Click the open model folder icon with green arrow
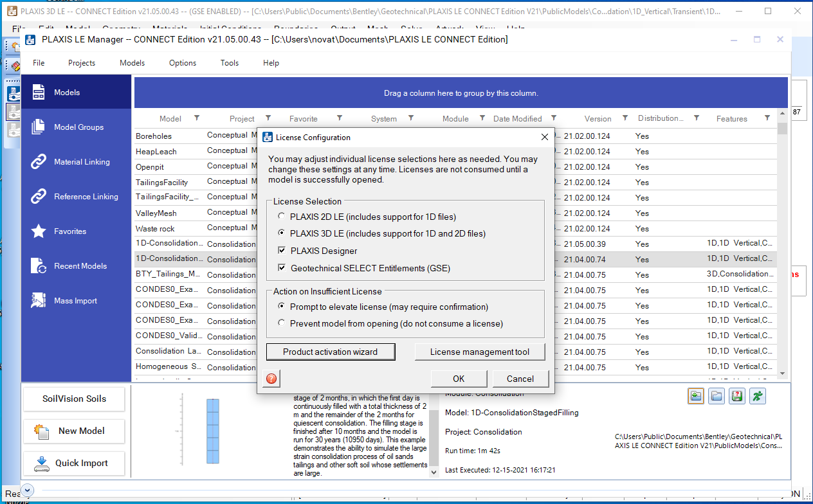This screenshot has width=813, height=504. click(x=695, y=396)
